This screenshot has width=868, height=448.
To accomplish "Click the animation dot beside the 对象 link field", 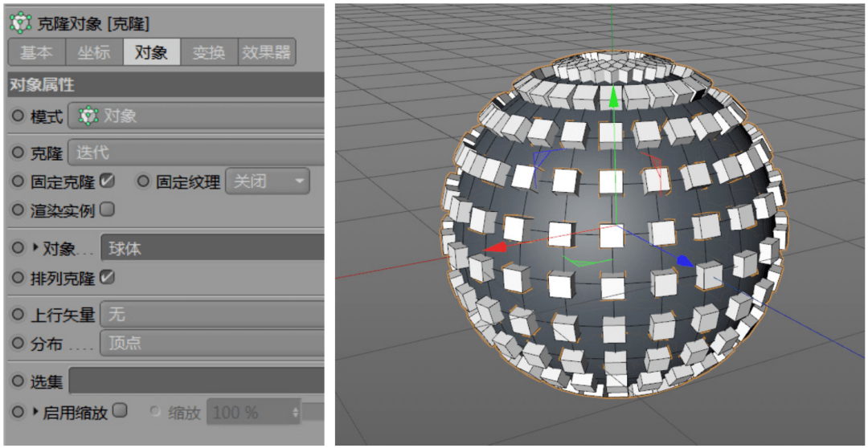I will [18, 248].
